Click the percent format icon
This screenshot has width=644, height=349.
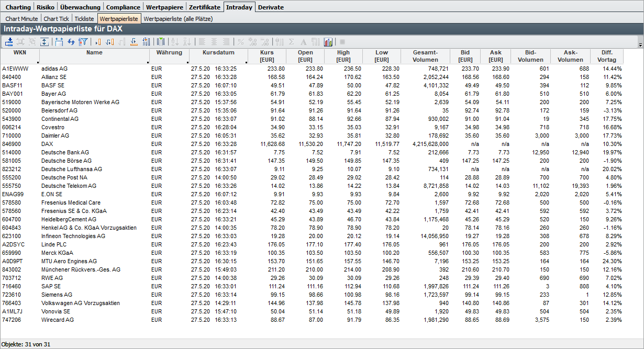pyautogui.click(x=241, y=42)
